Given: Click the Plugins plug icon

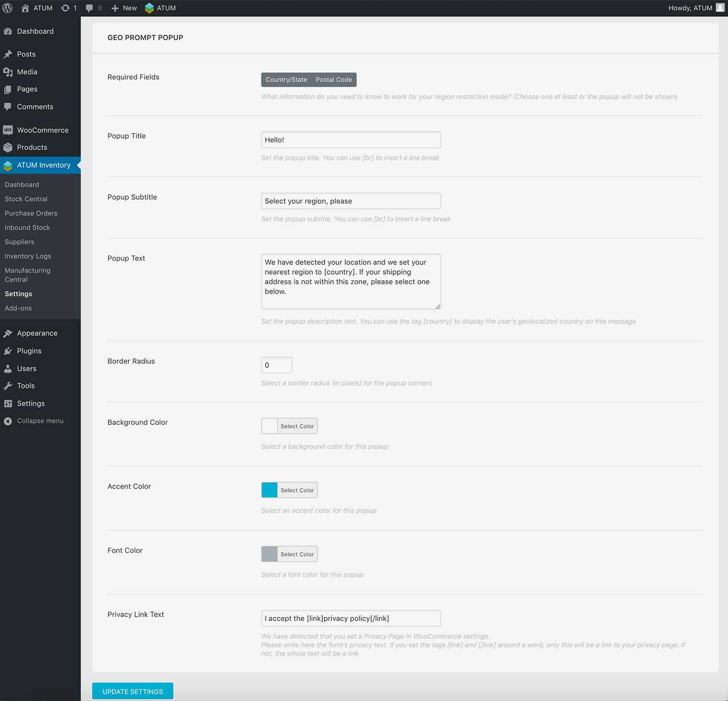Looking at the screenshot, I should (x=8, y=351).
